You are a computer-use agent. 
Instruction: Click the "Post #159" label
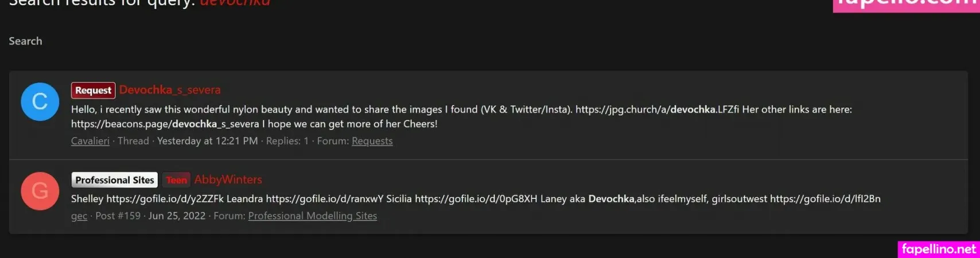pos(118,216)
